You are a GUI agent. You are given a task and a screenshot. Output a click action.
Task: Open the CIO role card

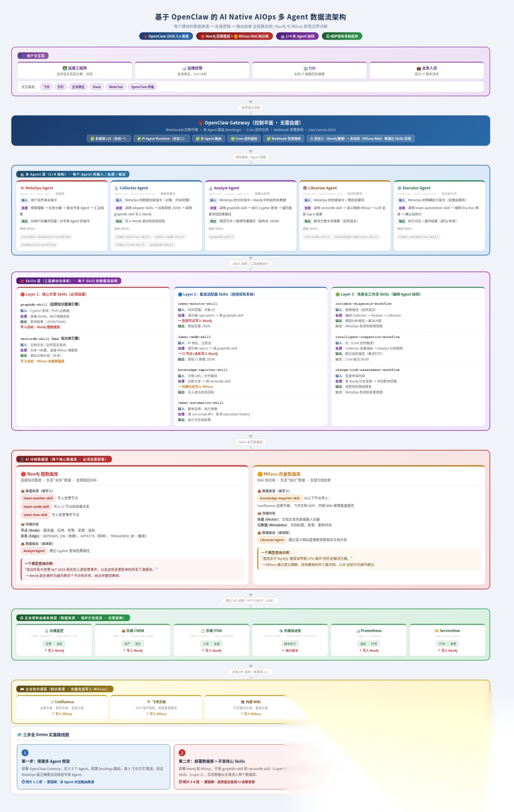[309, 71]
